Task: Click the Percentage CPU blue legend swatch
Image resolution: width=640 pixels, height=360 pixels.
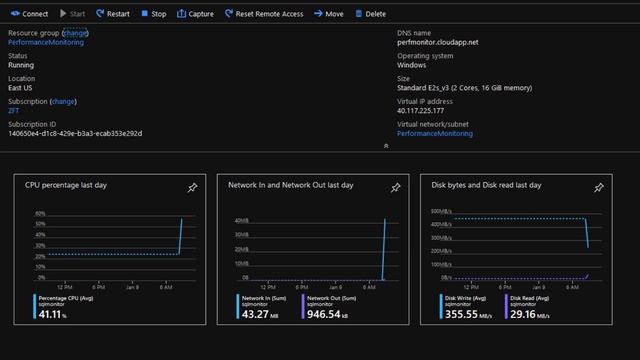Action: (x=34, y=307)
